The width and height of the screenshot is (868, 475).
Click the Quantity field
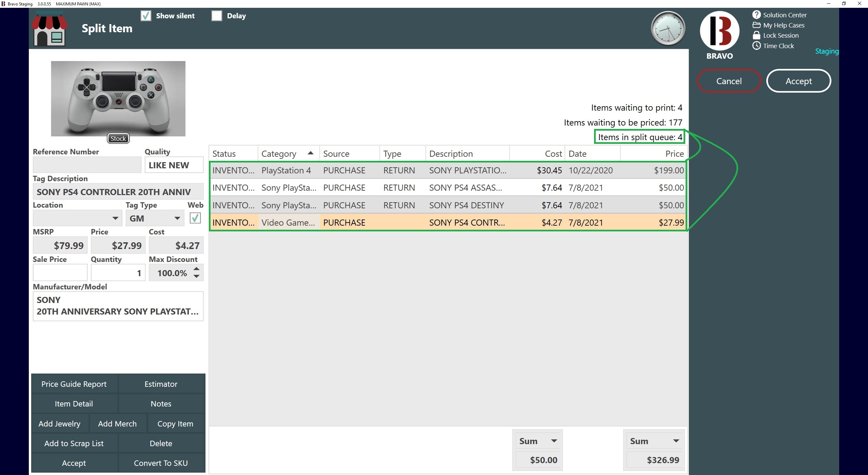(x=118, y=273)
